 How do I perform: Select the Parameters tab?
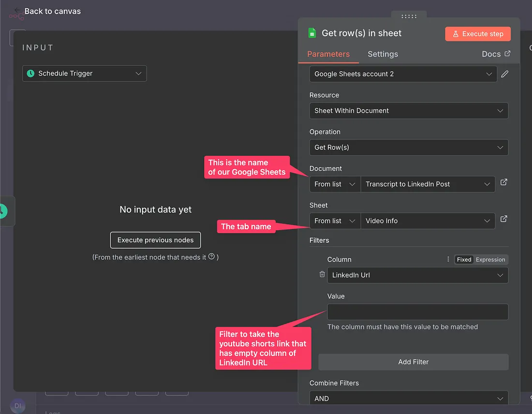328,54
